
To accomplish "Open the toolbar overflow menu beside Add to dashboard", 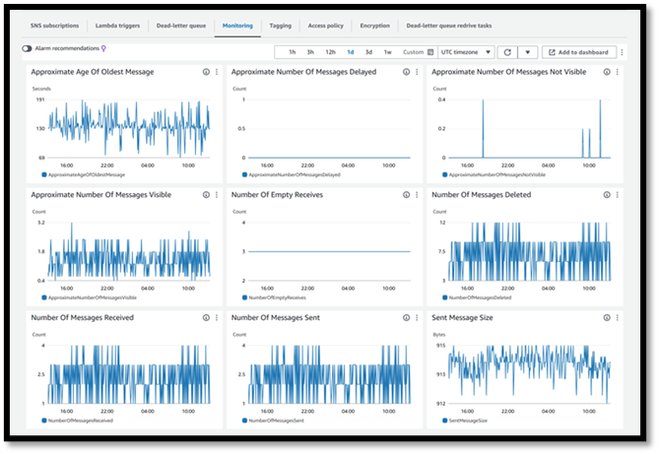I will [622, 52].
